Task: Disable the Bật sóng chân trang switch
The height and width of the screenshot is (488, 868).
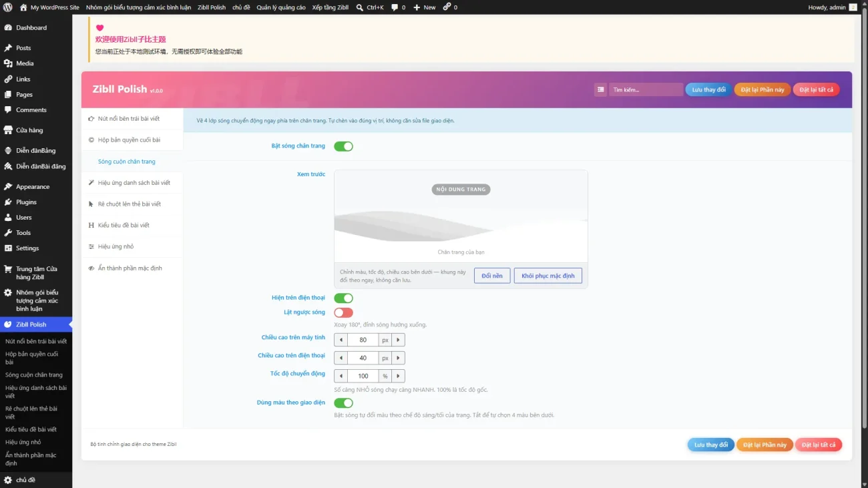Action: click(x=343, y=146)
